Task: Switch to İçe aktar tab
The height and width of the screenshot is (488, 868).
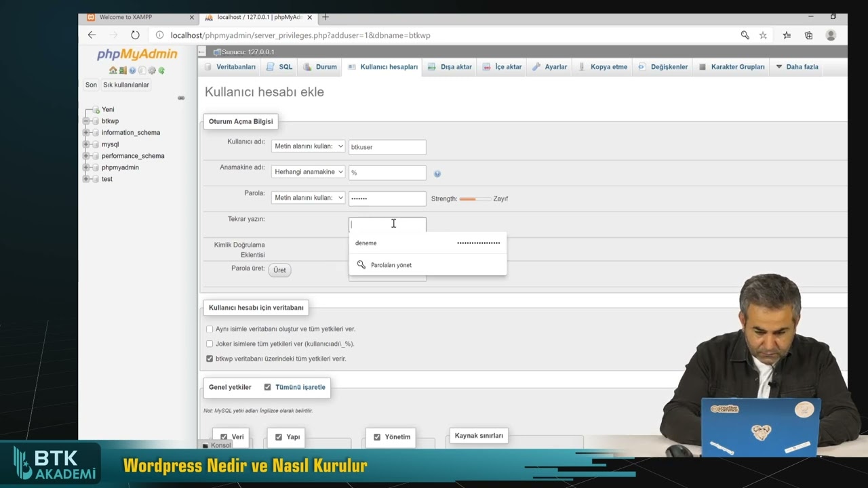Action: click(502, 67)
